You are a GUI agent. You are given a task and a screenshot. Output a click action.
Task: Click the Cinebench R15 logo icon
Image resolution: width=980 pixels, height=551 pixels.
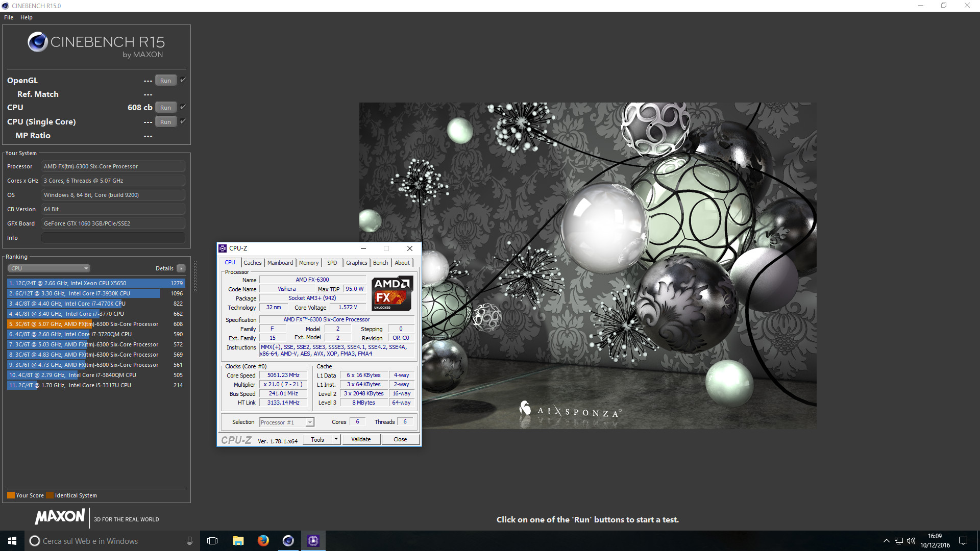pyautogui.click(x=38, y=42)
